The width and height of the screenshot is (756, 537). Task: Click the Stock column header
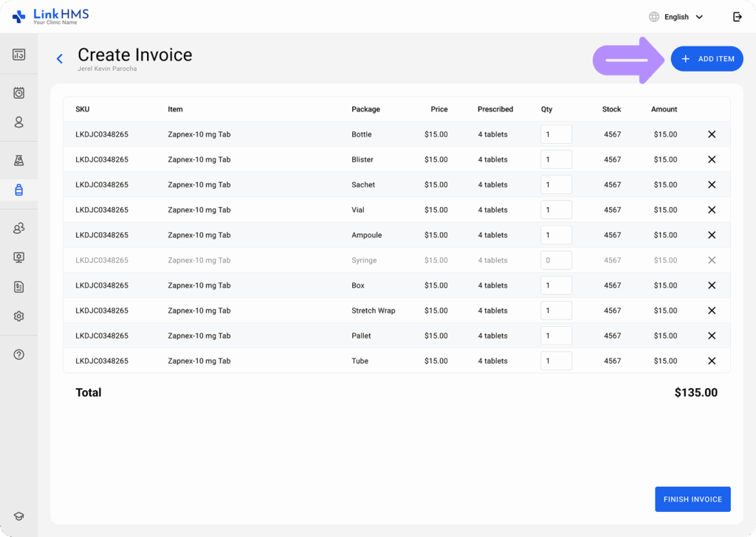coord(611,109)
